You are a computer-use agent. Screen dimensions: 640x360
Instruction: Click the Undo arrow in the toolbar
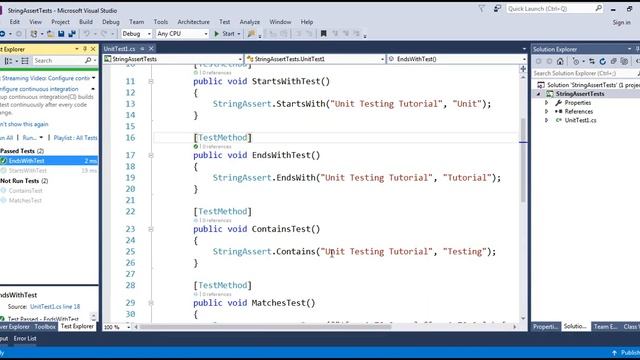click(87, 34)
